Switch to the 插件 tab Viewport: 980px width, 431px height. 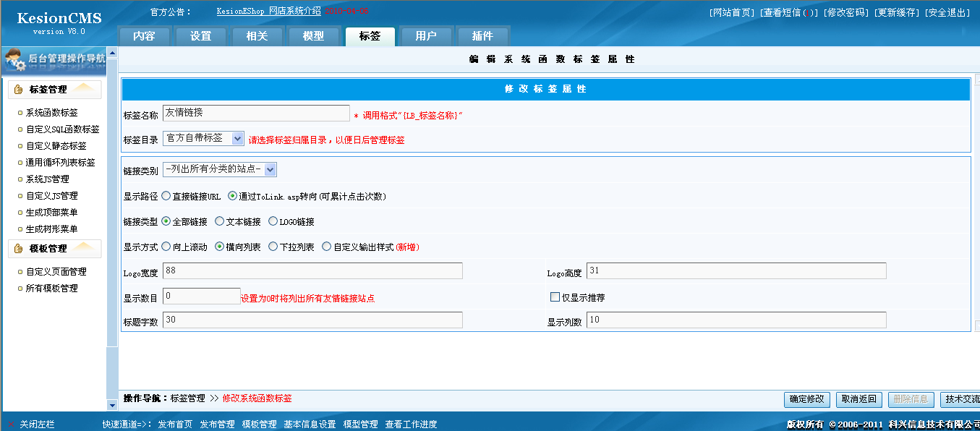point(481,36)
